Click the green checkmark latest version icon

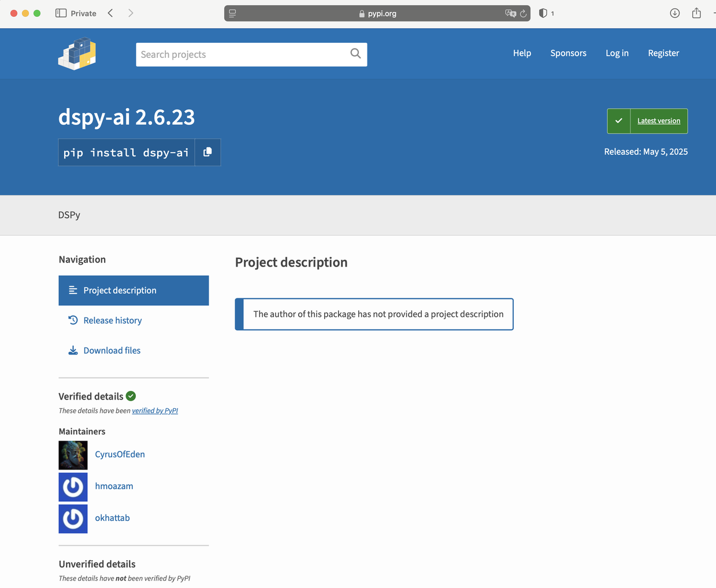pyautogui.click(x=619, y=121)
